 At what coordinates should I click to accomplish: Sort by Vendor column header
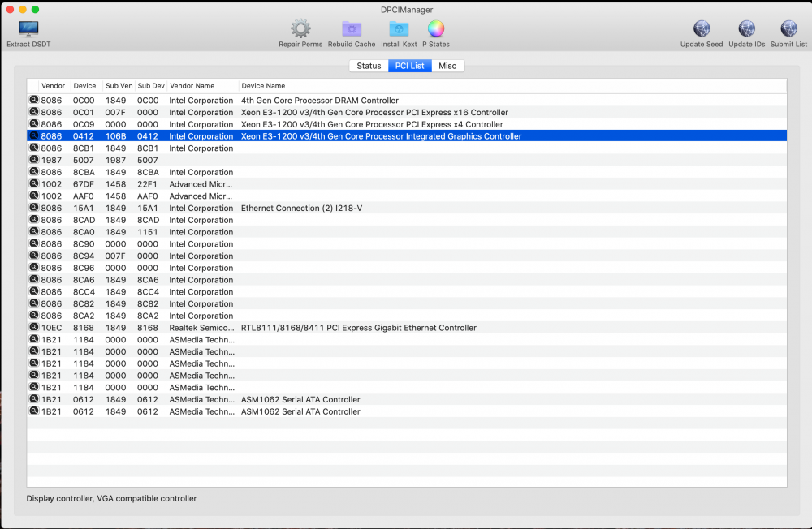click(53, 86)
